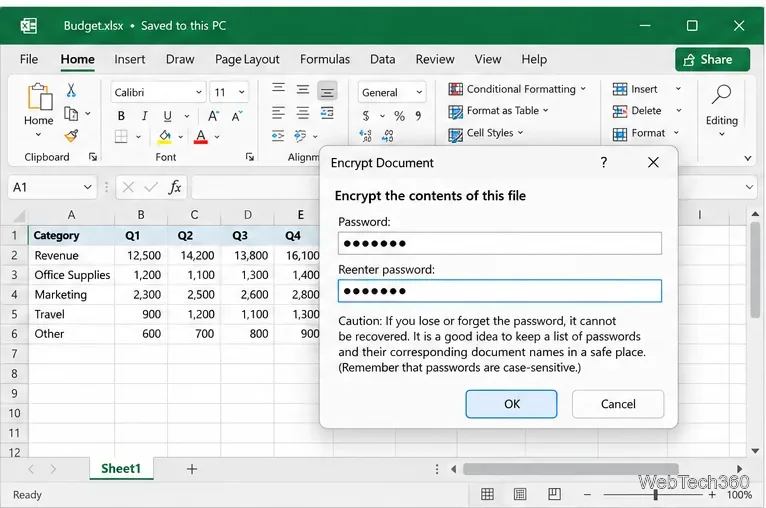The height and width of the screenshot is (508, 766).
Task: Toggle Italic formatting
Action: click(144, 116)
